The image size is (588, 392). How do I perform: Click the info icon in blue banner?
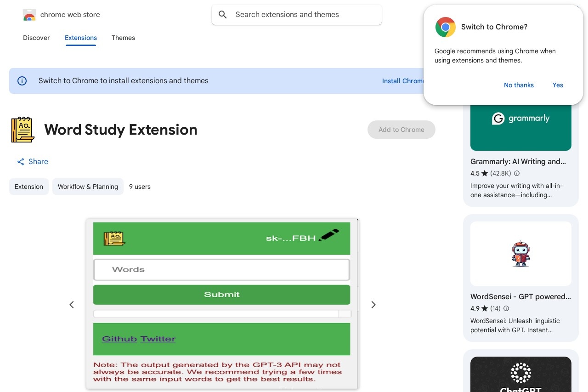(x=22, y=81)
